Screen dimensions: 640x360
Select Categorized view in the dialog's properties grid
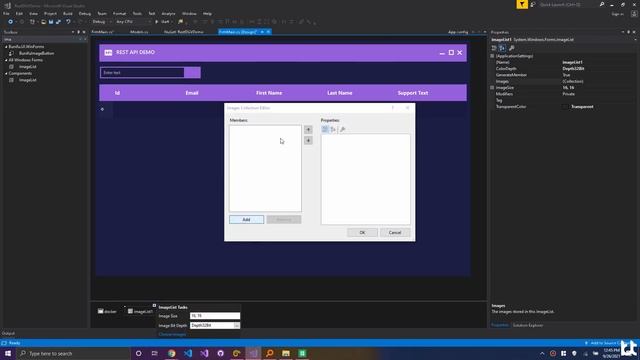tap(325, 129)
